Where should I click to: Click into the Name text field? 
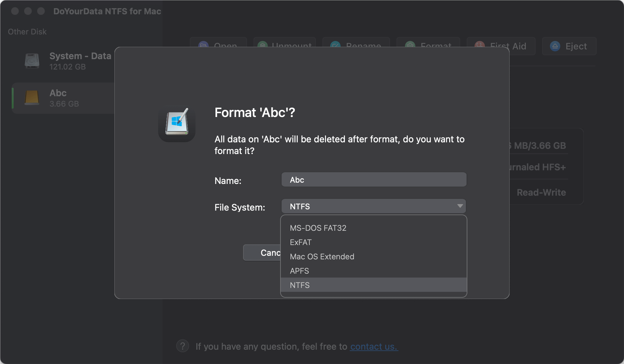[x=374, y=180]
